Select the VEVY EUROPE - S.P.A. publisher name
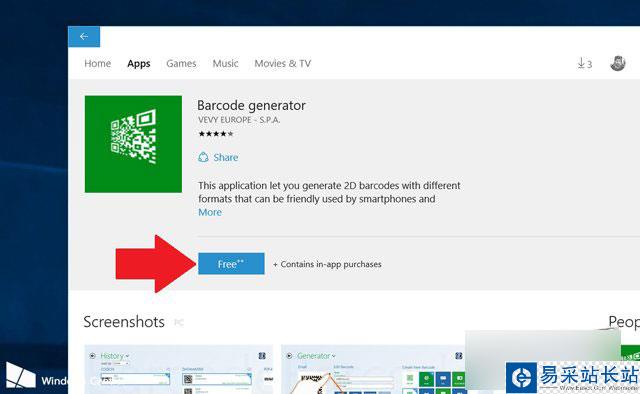Image resolution: width=640 pixels, height=394 pixels. [239, 120]
